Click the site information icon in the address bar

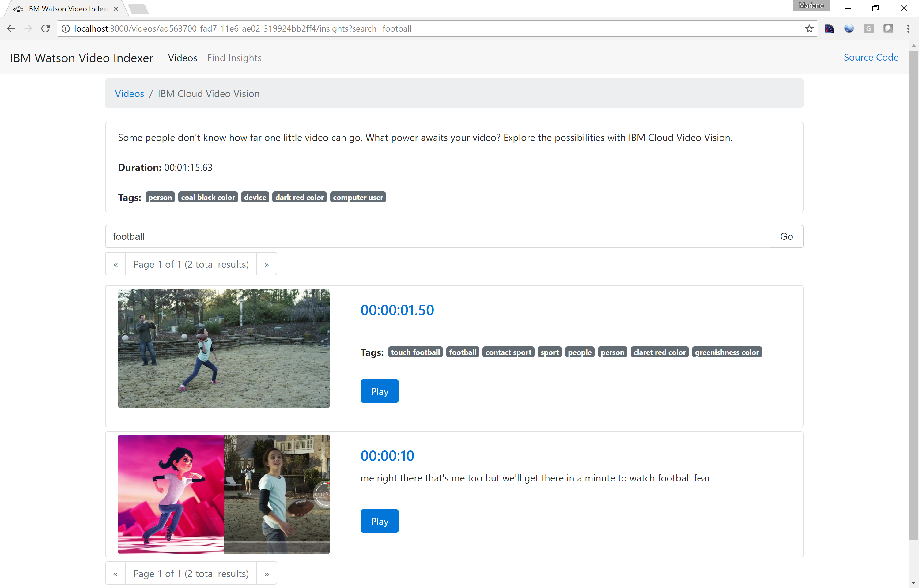point(66,29)
